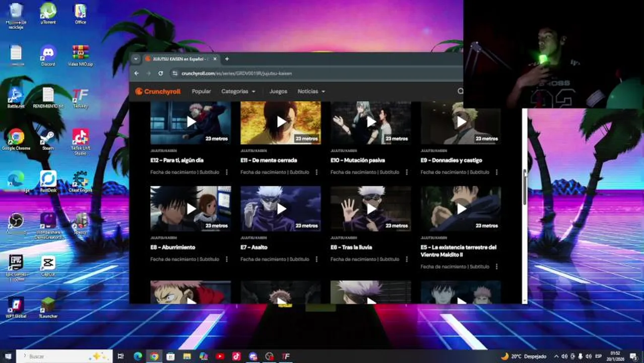Viewport: 644px width, 363px height.
Task: Open Epic Games Launcher desktop icon
Action: (16, 267)
